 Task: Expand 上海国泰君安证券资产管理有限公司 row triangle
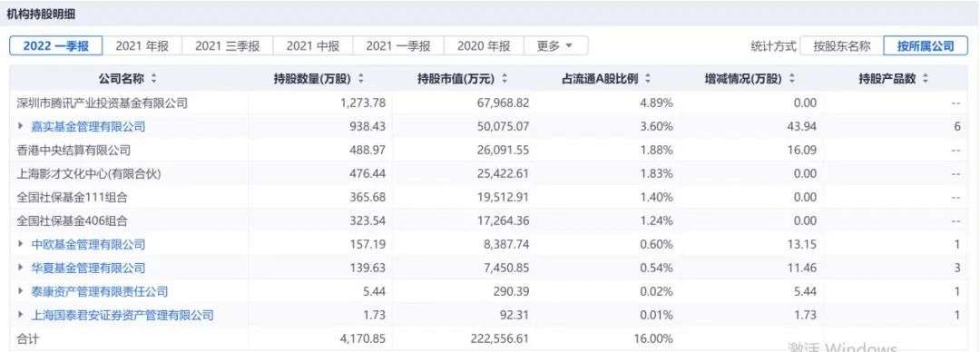[x=21, y=315]
